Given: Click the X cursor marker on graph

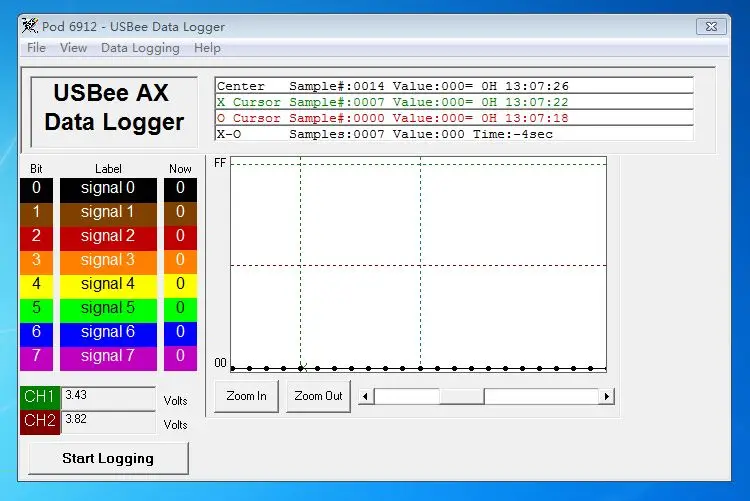Looking at the screenshot, I should [303, 367].
